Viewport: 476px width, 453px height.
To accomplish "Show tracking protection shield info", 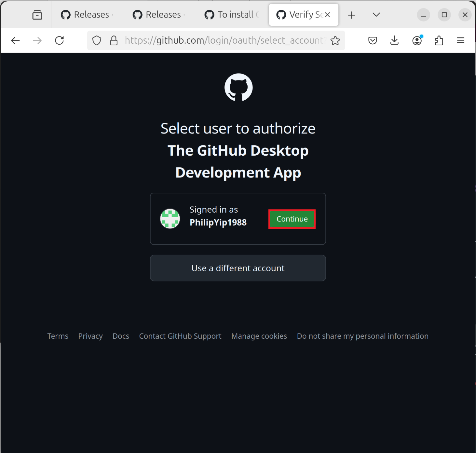I will click(97, 40).
